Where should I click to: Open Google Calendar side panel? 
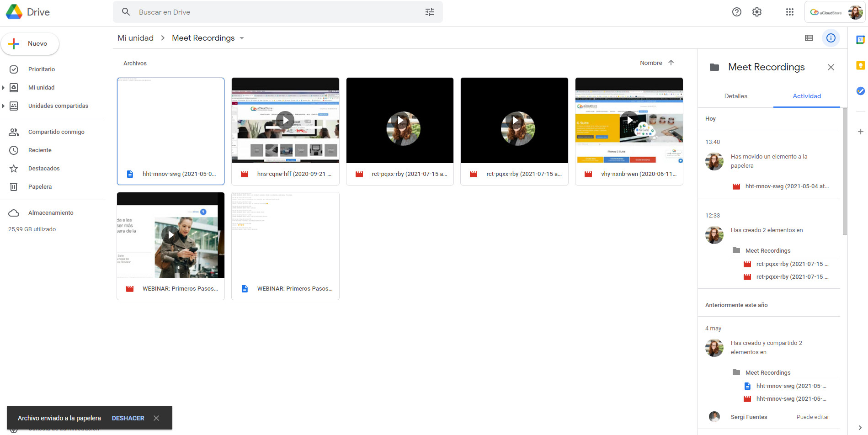(x=861, y=40)
